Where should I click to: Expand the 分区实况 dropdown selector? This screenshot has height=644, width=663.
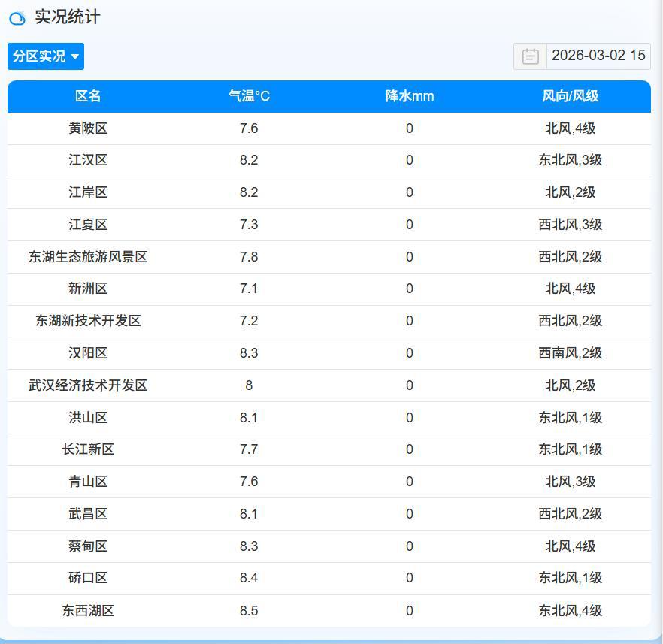pyautogui.click(x=45, y=56)
